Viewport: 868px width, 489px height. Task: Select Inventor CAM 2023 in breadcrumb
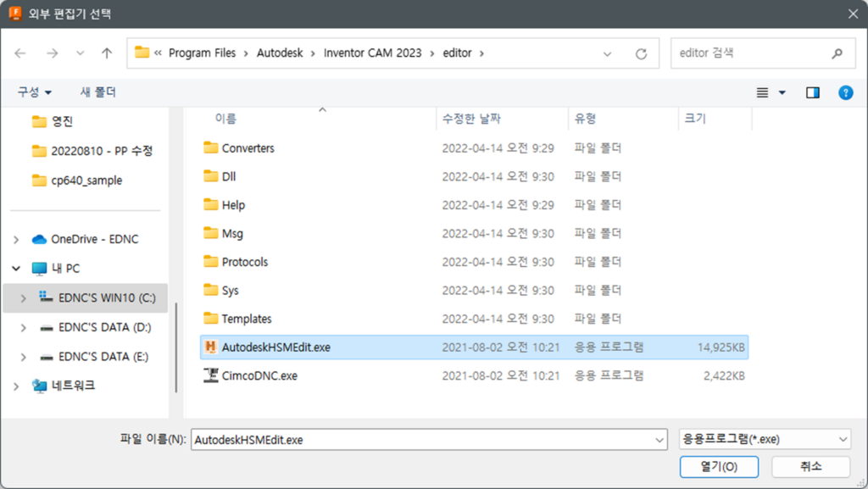(373, 53)
